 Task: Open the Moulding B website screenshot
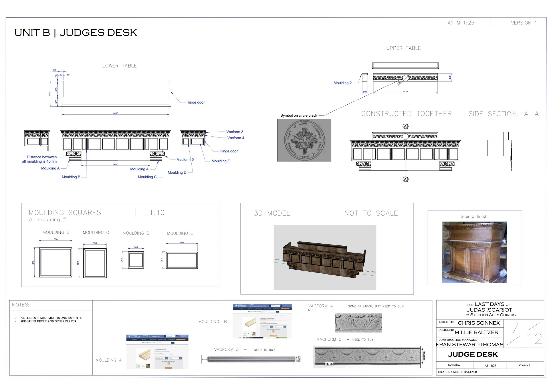(x=262, y=321)
